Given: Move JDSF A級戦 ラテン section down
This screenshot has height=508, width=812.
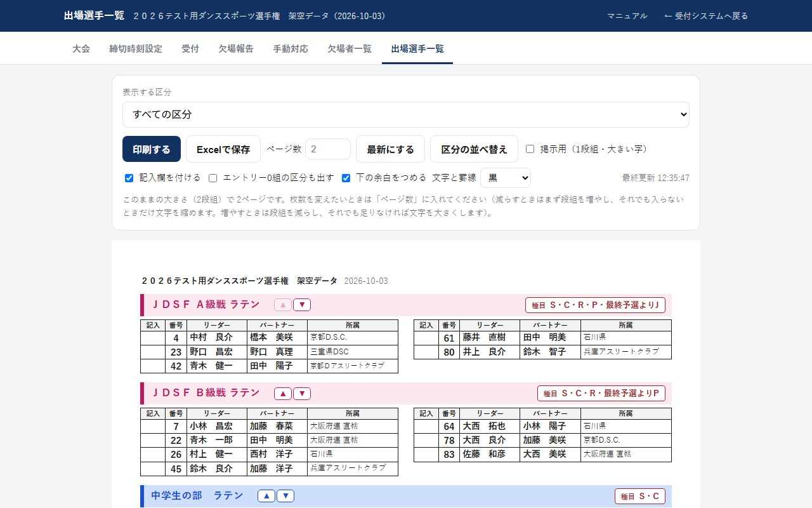Looking at the screenshot, I should click(x=302, y=305).
